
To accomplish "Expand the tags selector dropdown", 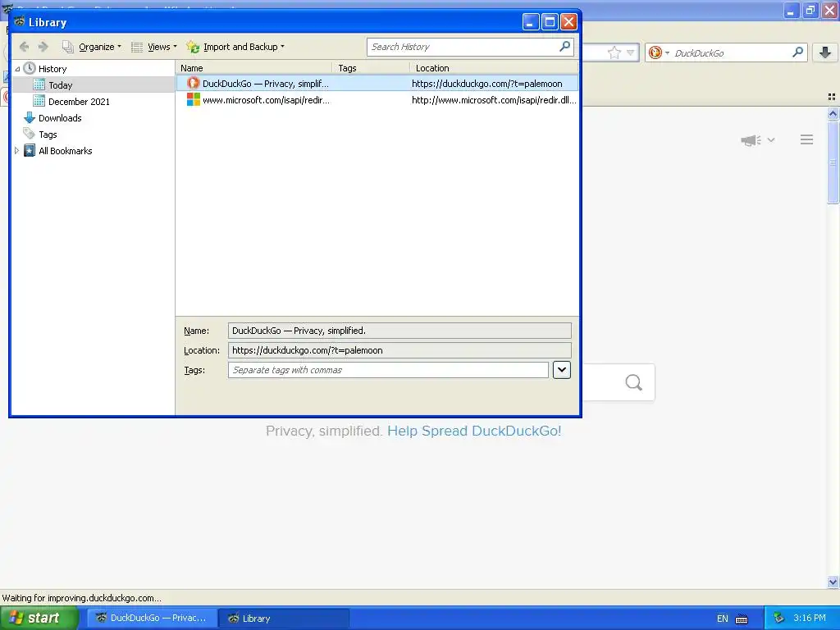I will pyautogui.click(x=561, y=370).
